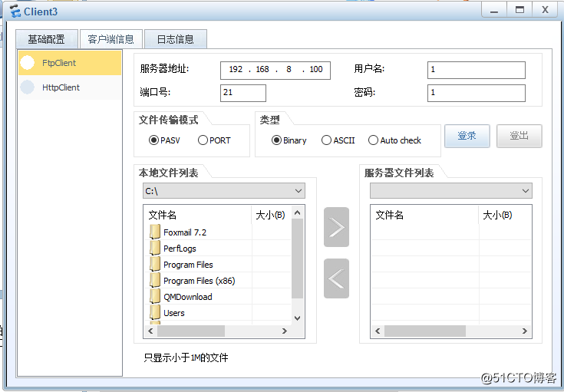
Task: Select the HttpClient circle icon in sidebar
Action: [28, 87]
